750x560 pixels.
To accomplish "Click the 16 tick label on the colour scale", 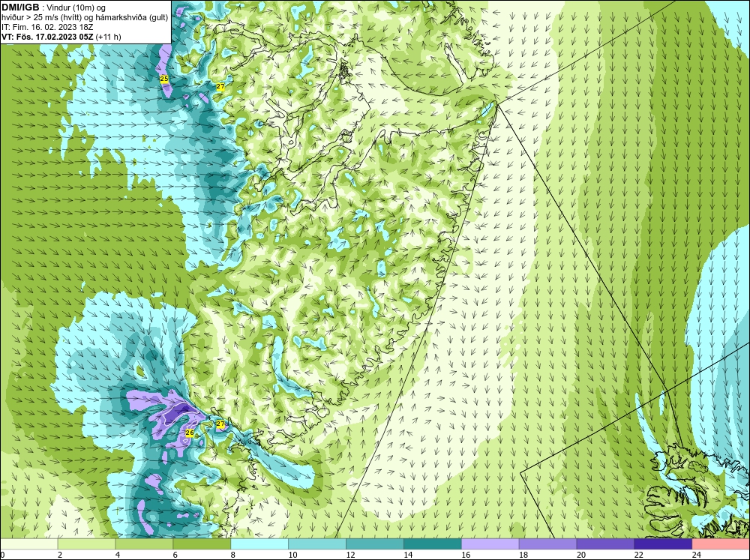I will (x=466, y=555).
